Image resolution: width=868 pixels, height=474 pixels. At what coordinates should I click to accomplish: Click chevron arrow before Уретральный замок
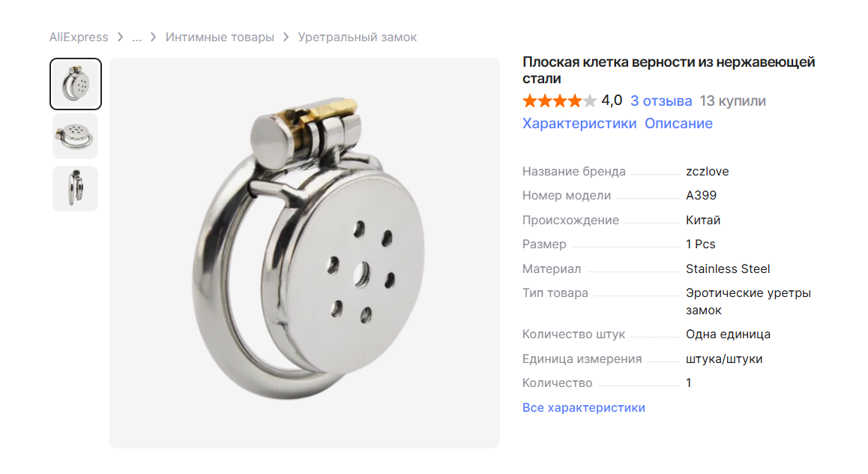click(x=286, y=37)
